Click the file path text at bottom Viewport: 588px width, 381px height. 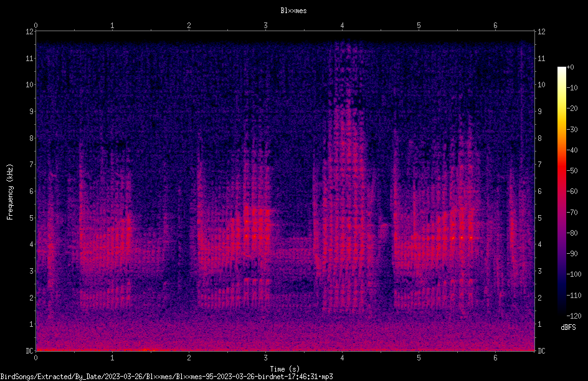pyautogui.click(x=166, y=377)
